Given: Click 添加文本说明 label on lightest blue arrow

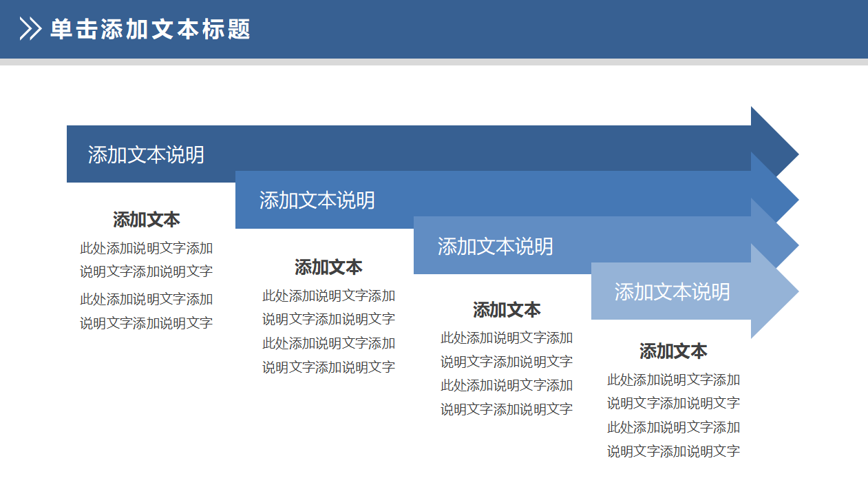Looking at the screenshot, I should coord(673,292).
